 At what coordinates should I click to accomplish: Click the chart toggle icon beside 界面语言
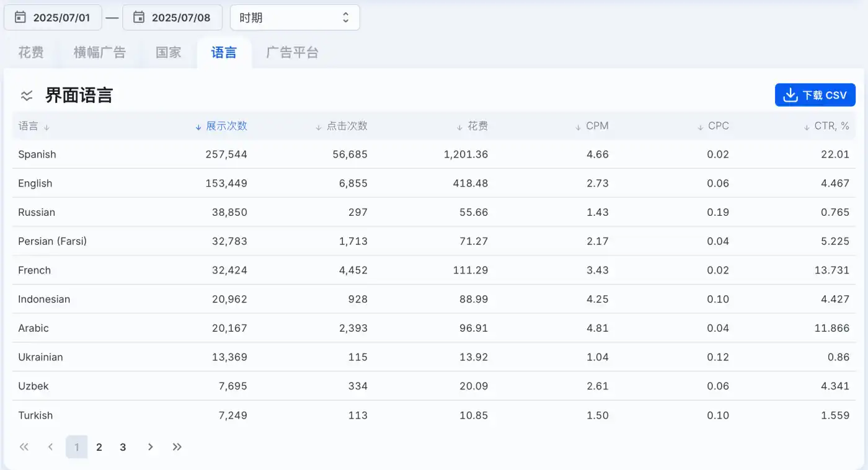point(27,95)
